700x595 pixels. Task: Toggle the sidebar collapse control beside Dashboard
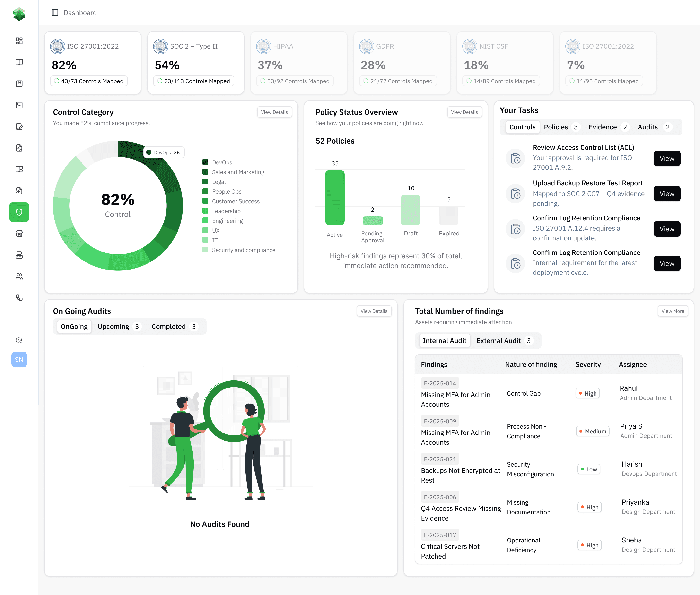click(55, 12)
